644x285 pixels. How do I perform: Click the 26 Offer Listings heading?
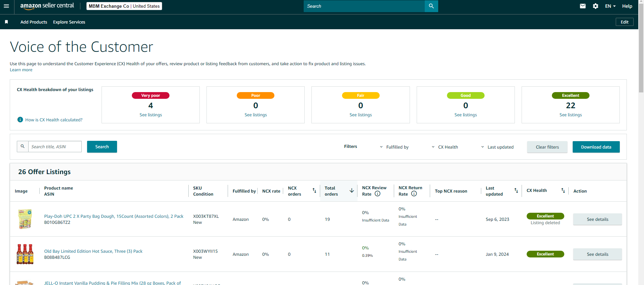point(44,172)
